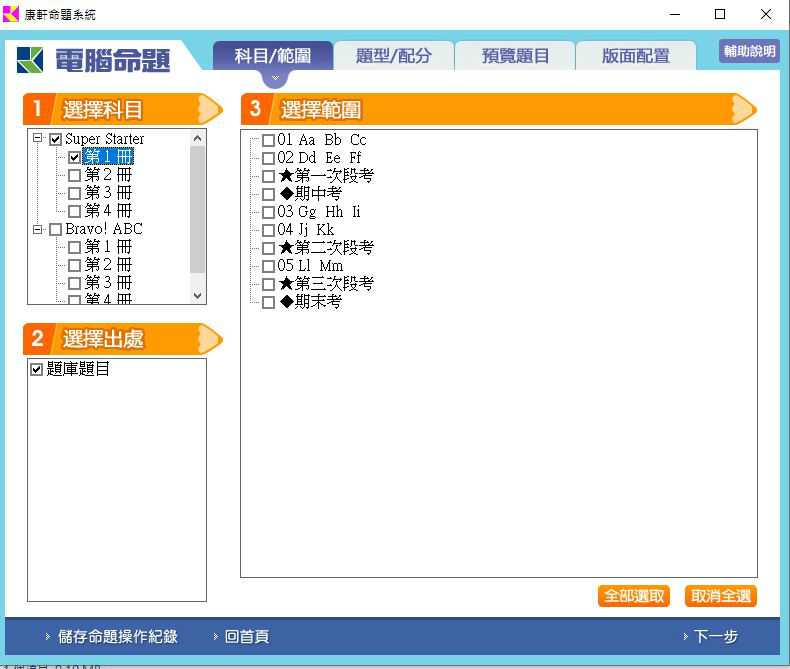
Task: Select the Bravo! ABC tree label
Action: tap(104, 229)
